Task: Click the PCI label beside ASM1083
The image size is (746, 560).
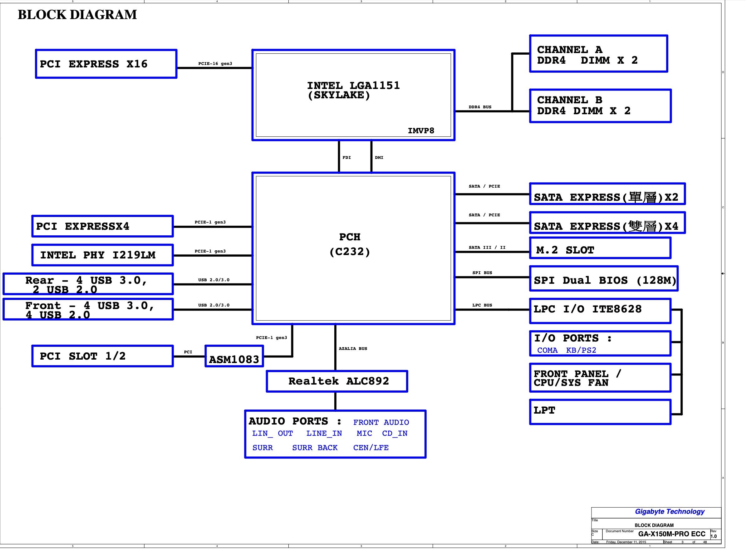Action: (188, 352)
